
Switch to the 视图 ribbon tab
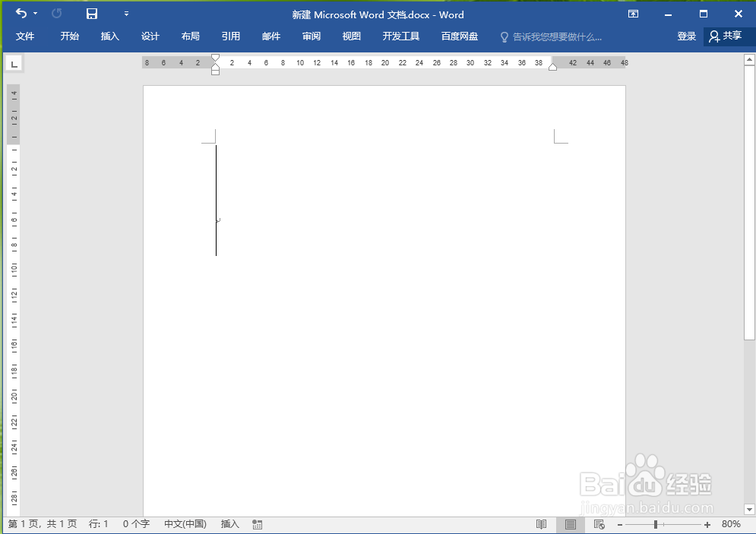click(352, 36)
